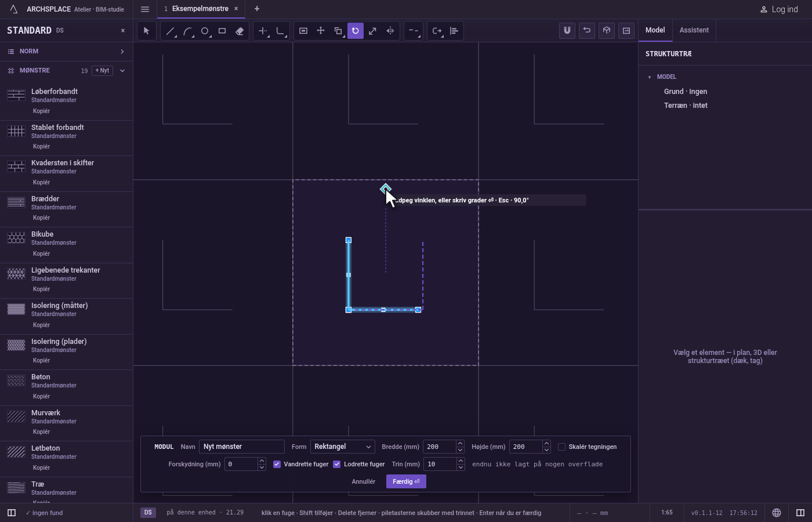The width and height of the screenshot is (812, 522).
Task: Click the globe language icon in status bar
Action: [x=777, y=513]
